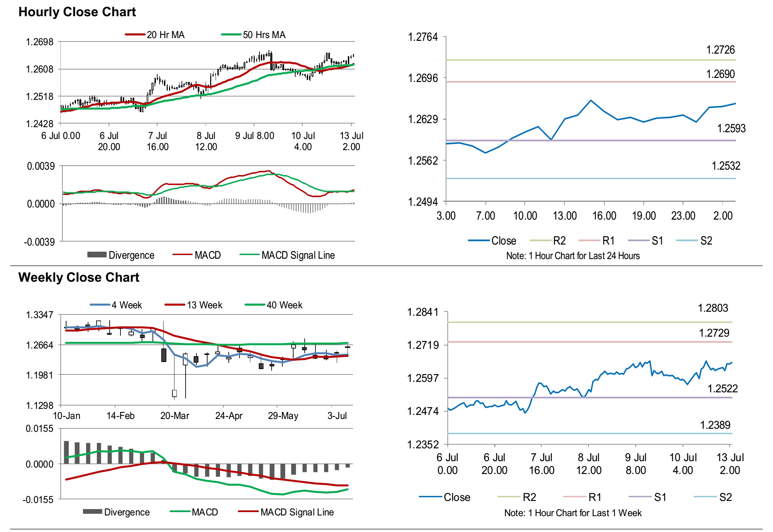773x532 pixels.
Task: Click the 4 Week legend blue line
Action: click(x=100, y=305)
